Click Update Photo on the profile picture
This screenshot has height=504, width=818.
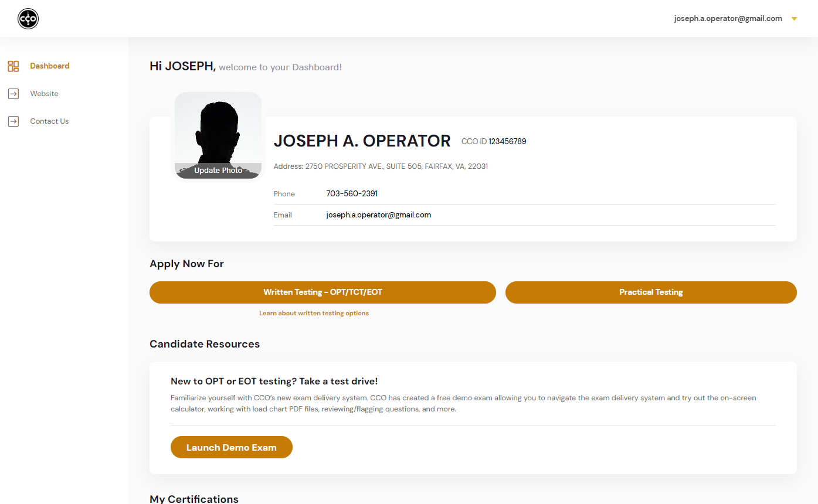218,171
